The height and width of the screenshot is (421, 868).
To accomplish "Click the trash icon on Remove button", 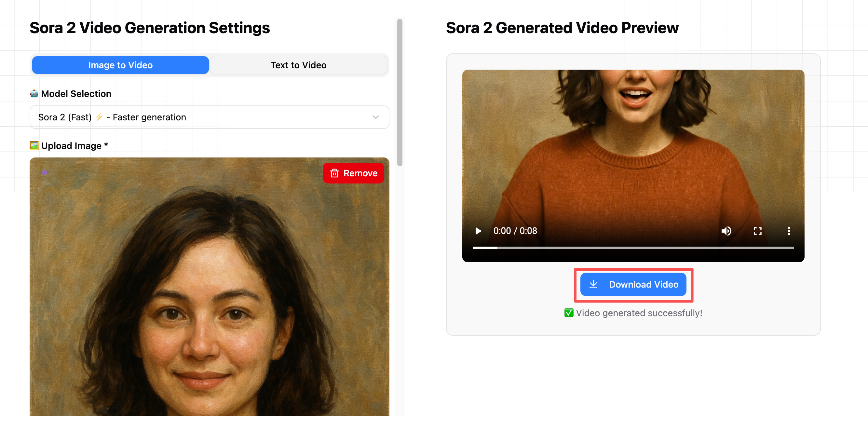I will [x=334, y=173].
